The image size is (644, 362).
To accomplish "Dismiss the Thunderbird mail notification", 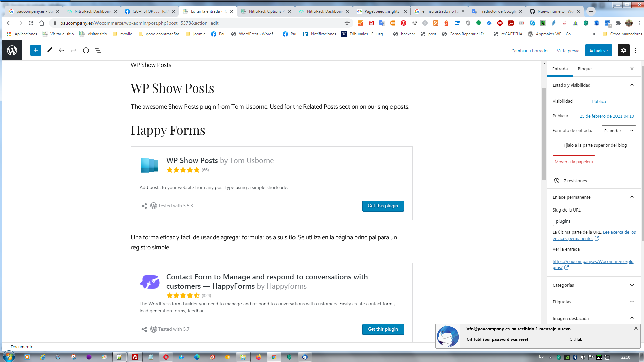I will click(x=636, y=328).
